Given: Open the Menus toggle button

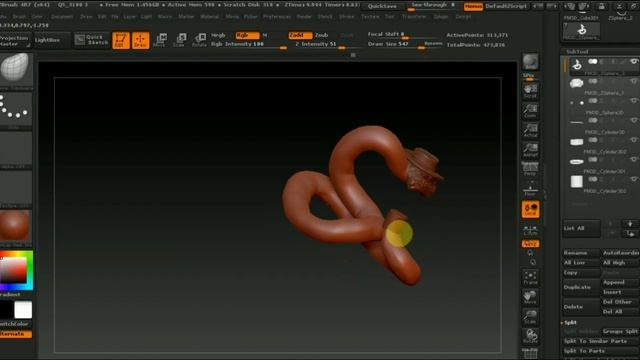Looking at the screenshot, I should [473, 7].
